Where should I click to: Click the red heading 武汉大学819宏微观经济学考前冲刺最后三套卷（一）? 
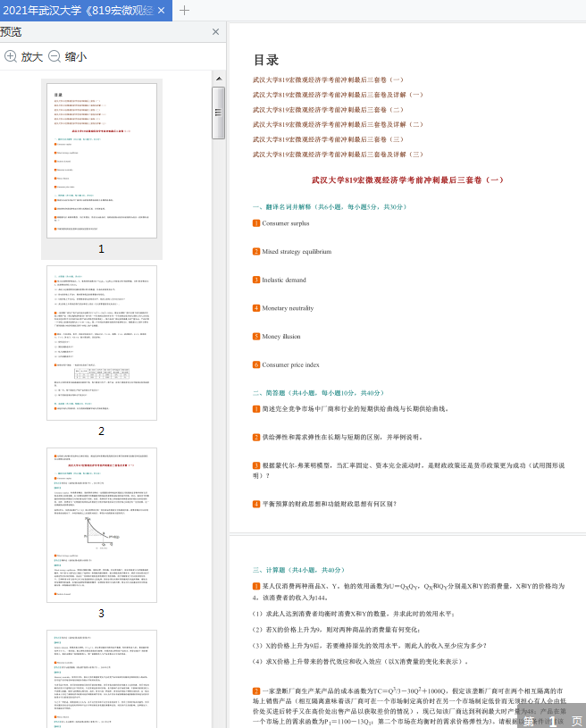click(x=407, y=180)
